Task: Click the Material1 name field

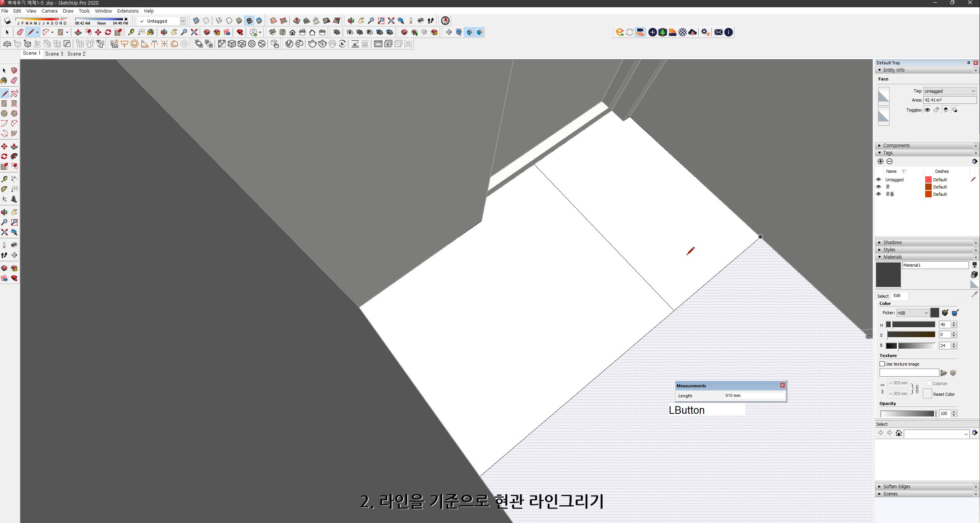Action: point(935,265)
